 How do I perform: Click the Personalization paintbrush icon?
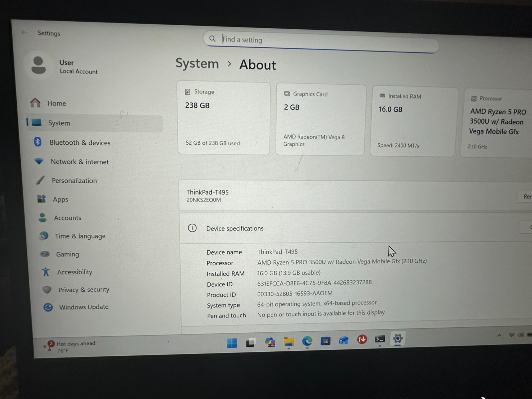click(40, 180)
